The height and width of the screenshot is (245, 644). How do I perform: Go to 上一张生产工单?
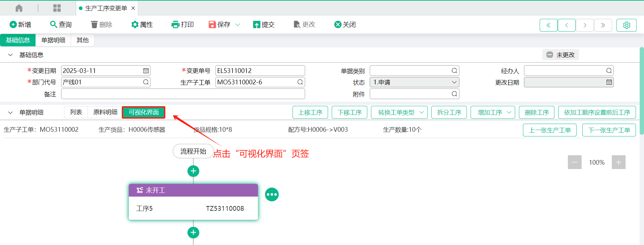tap(550, 130)
